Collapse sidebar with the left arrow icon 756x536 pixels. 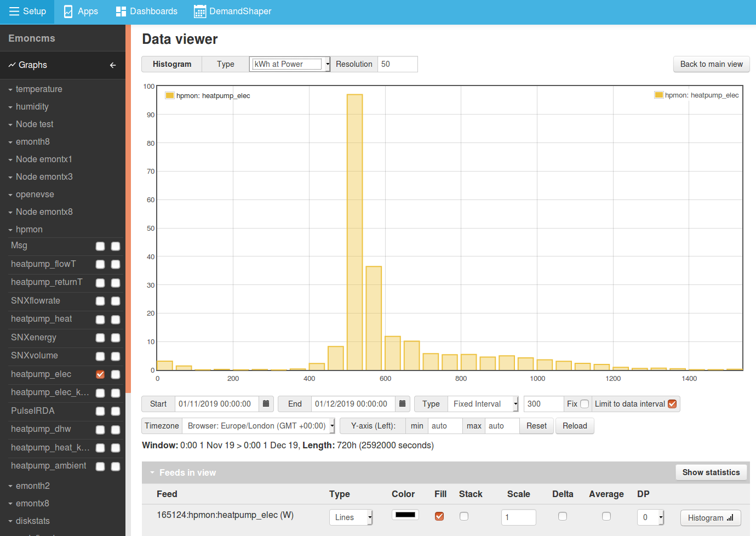pos(113,65)
